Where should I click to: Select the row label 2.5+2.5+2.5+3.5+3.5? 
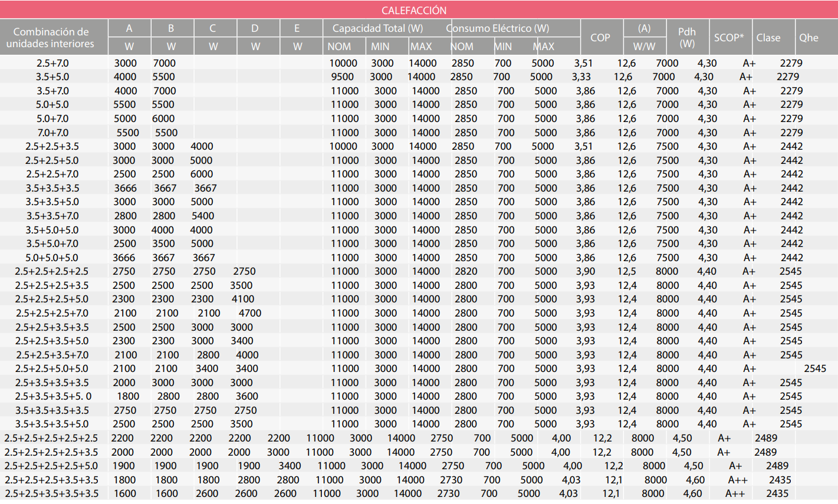[51, 480]
